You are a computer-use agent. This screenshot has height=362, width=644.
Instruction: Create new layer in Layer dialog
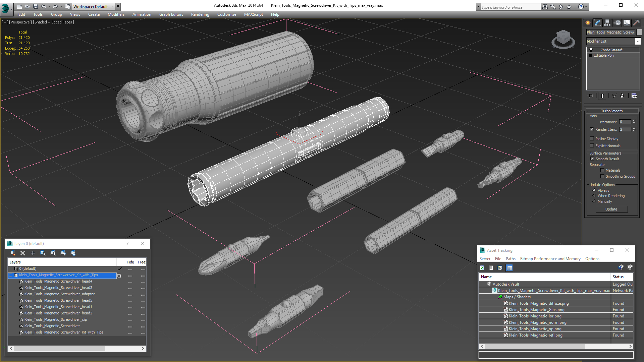13,253
